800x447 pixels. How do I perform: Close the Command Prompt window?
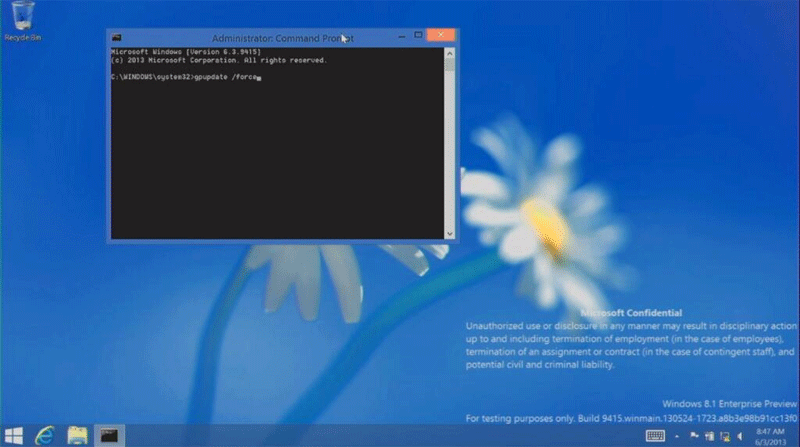click(440, 36)
